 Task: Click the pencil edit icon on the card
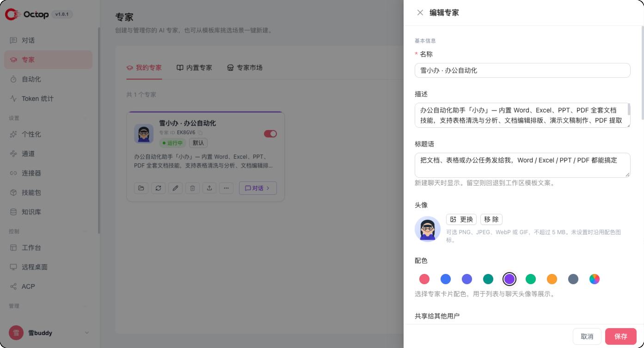(x=175, y=188)
